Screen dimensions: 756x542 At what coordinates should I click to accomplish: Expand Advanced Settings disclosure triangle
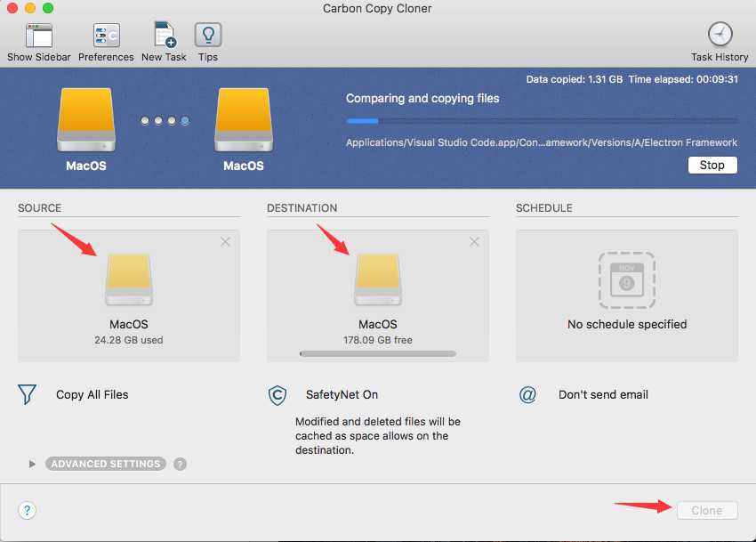[32, 464]
